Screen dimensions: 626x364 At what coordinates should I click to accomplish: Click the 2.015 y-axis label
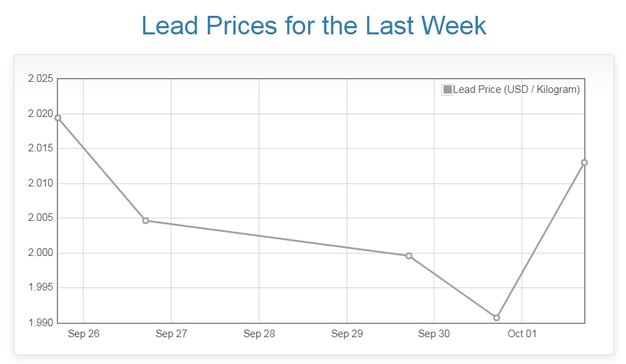point(40,149)
